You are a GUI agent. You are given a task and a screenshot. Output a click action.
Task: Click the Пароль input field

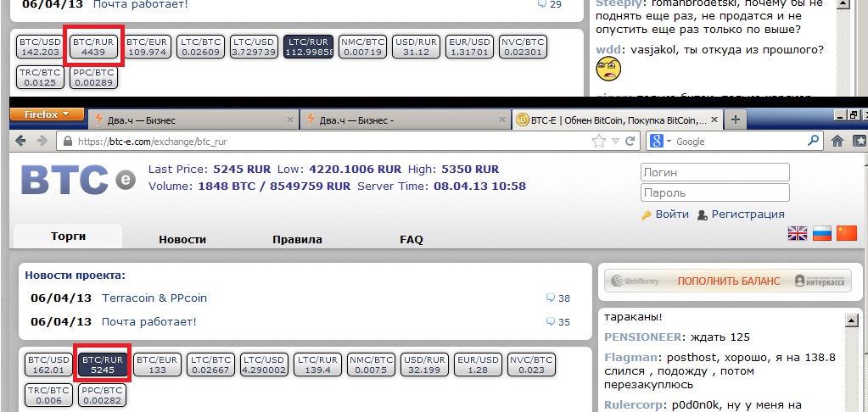click(714, 193)
